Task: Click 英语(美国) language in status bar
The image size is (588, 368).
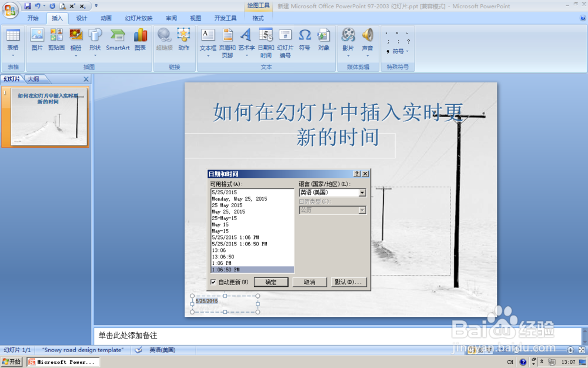Action: pos(162,350)
